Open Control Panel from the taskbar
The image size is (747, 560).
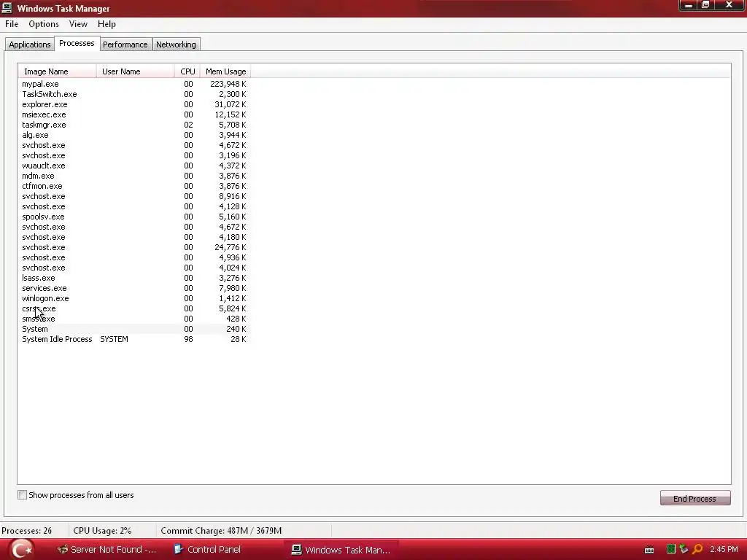[207, 550]
